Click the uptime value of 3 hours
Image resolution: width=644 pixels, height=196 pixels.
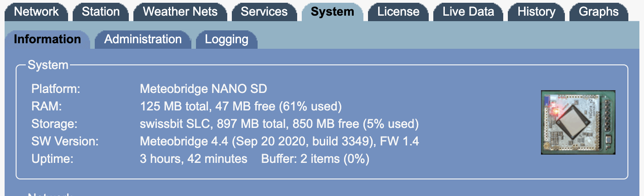[x=193, y=159]
